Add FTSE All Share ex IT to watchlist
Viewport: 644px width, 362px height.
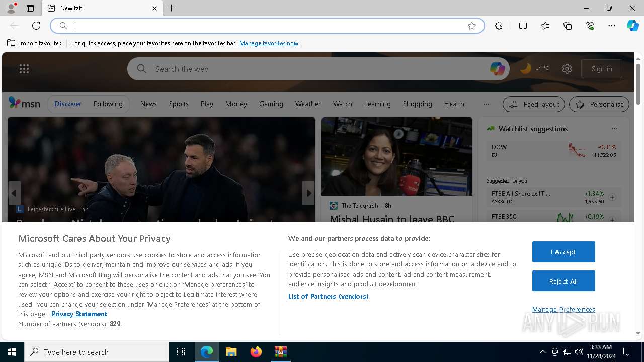click(612, 197)
